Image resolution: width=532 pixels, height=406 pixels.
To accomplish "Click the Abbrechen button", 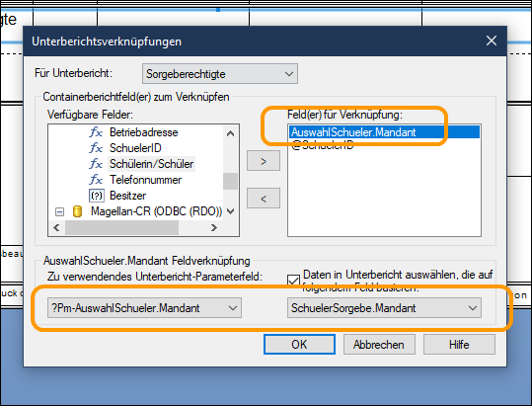I will click(x=379, y=344).
